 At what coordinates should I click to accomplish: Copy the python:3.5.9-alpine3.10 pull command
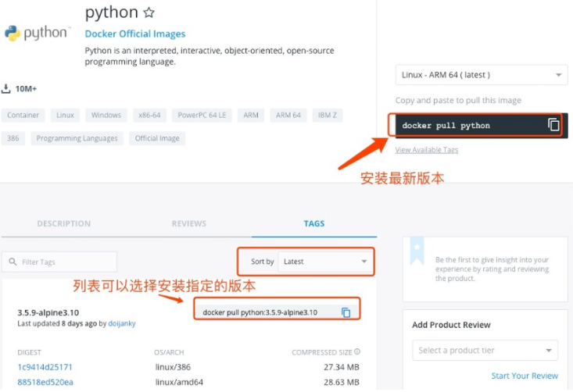346,312
